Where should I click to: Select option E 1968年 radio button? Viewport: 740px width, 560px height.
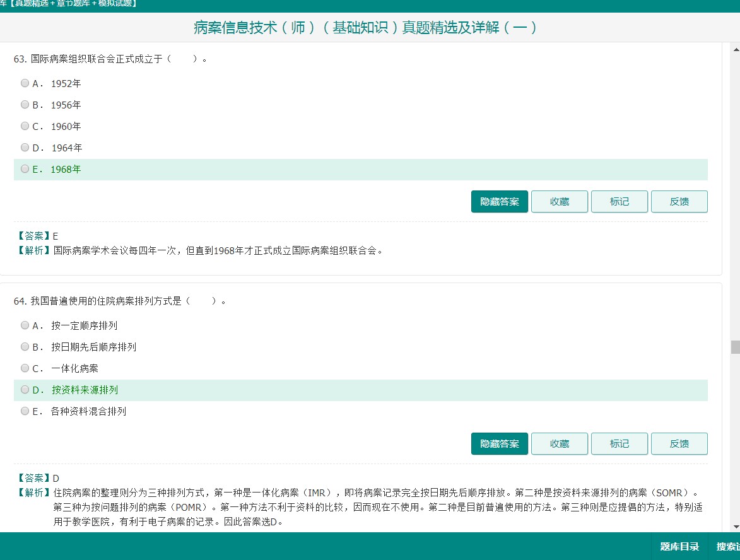25,169
